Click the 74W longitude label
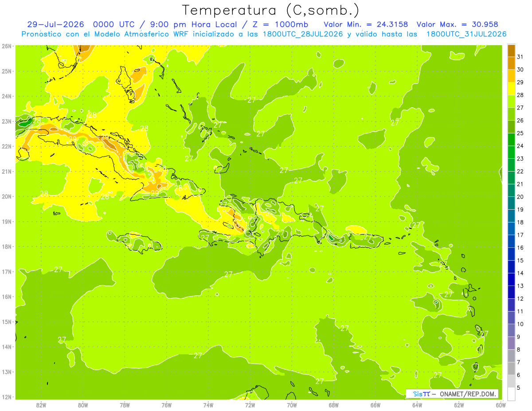 [x=208, y=405]
